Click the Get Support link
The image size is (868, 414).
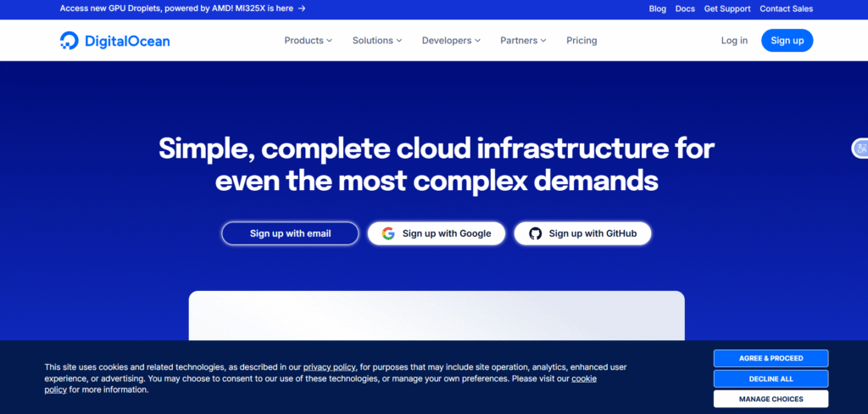(727, 8)
